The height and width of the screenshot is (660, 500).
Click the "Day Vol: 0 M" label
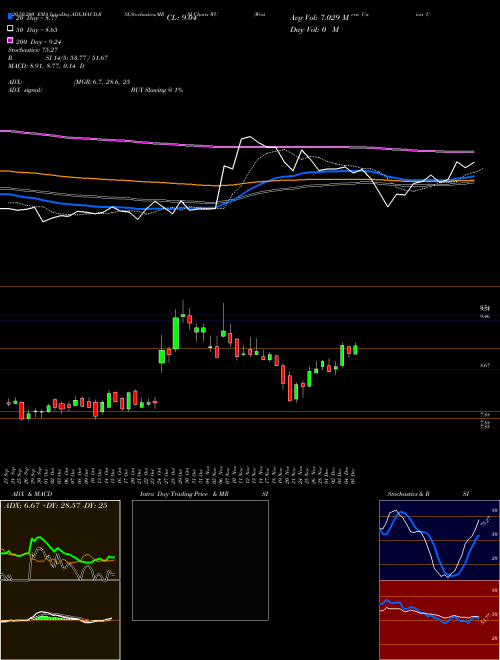click(314, 29)
